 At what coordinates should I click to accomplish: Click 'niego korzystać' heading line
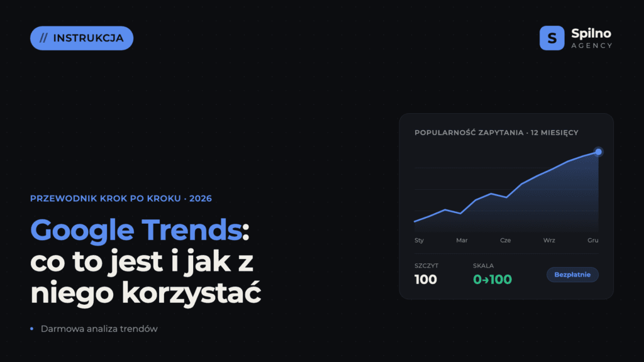[145, 292]
